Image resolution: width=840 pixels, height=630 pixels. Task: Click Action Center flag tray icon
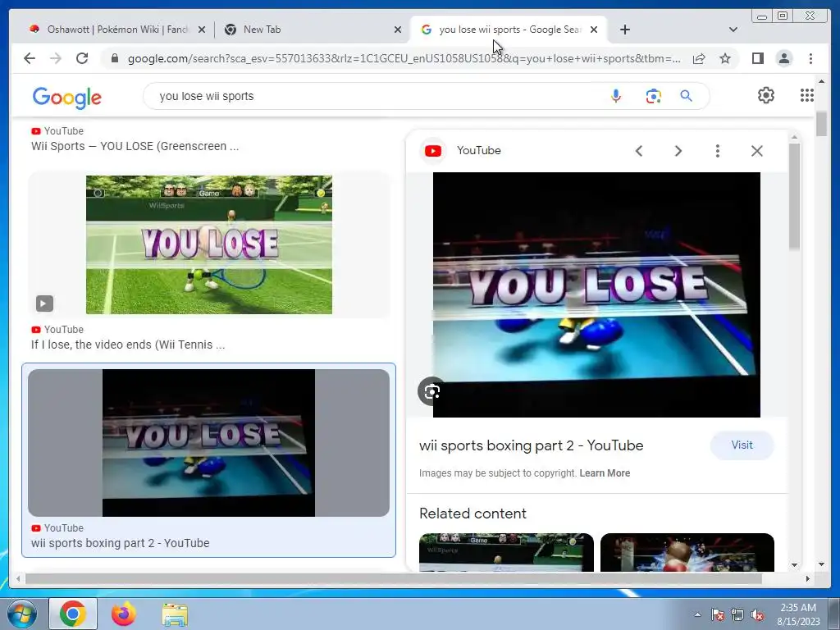pos(717,615)
